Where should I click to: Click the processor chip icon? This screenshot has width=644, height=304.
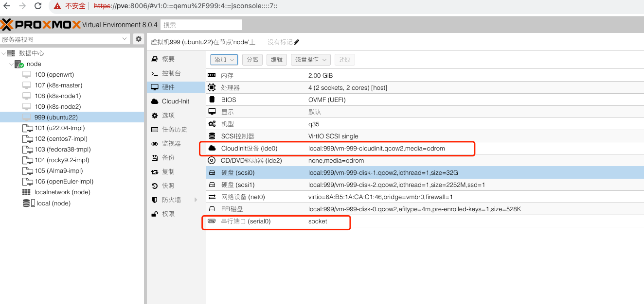(x=212, y=87)
